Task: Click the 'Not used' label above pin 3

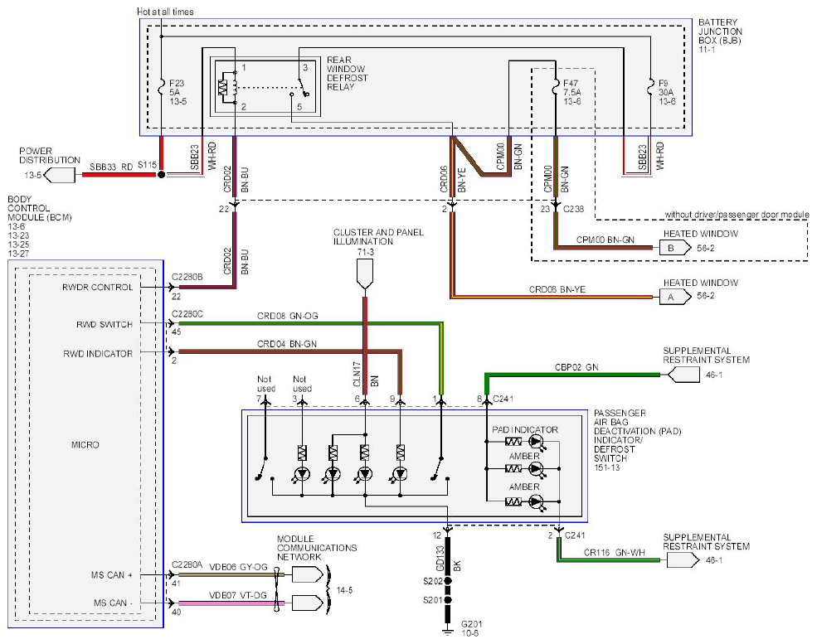Action: [302, 384]
